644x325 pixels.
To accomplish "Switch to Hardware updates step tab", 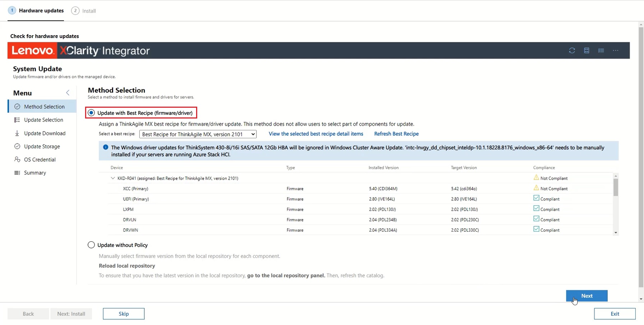I will point(36,11).
